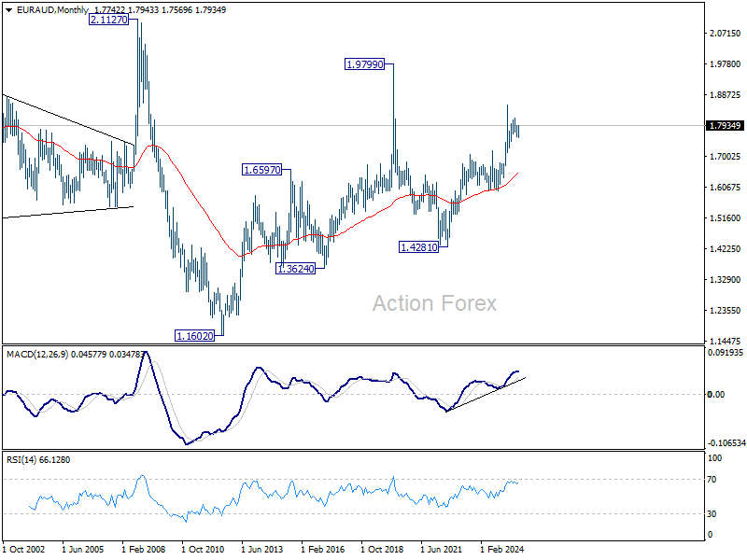
Task: Click the 1.36240 low price label
Action: tap(296, 269)
